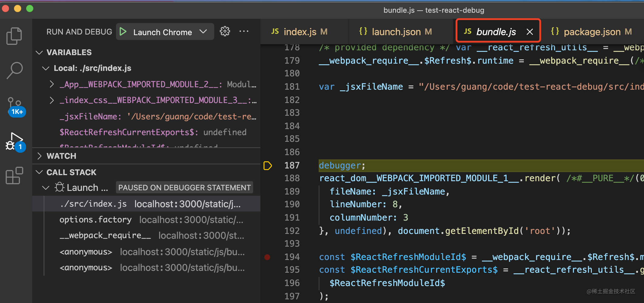Toggle the breakpoint on line 194
This screenshot has width=644, height=303.
(x=267, y=257)
